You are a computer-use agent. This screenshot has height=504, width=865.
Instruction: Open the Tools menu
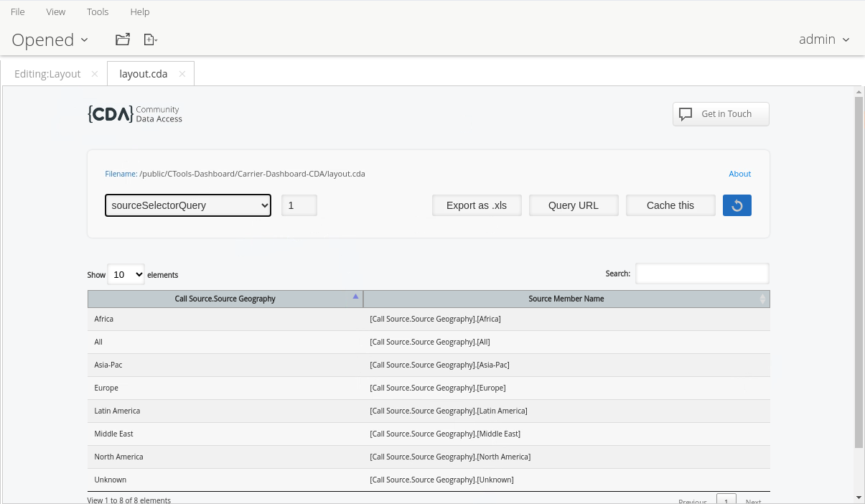coord(98,11)
